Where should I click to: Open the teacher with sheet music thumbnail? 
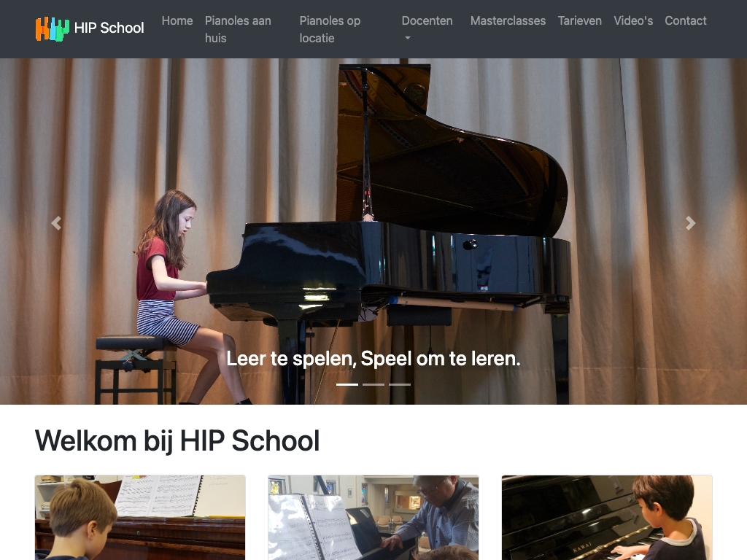pos(373,518)
